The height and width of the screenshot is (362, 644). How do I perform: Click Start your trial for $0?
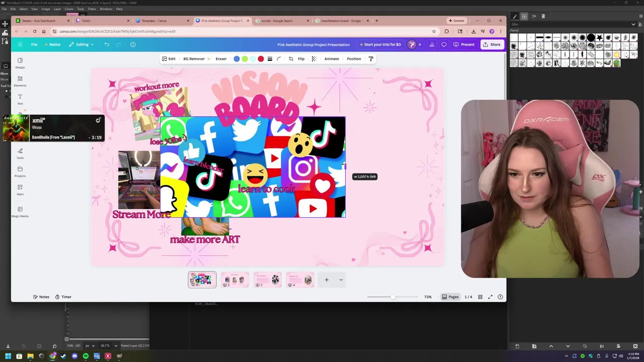coord(380,44)
